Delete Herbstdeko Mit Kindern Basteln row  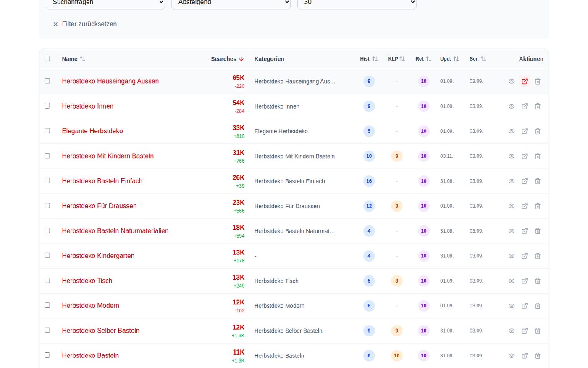538,156
